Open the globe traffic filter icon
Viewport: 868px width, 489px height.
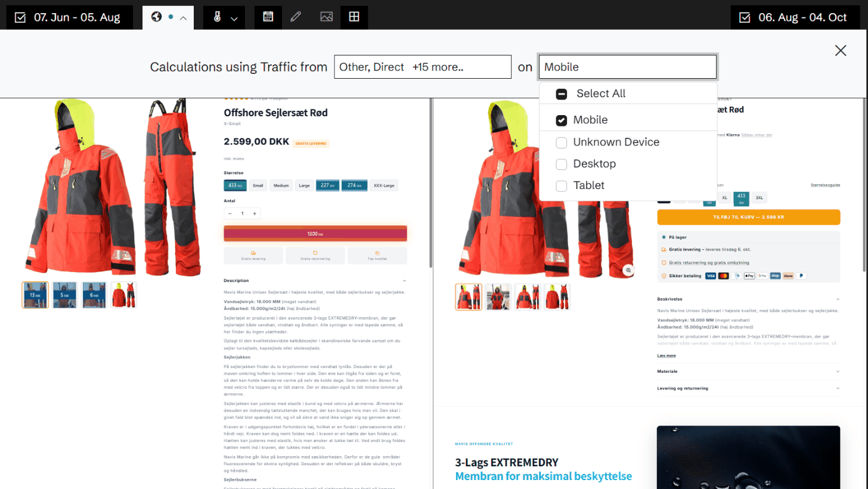click(157, 17)
